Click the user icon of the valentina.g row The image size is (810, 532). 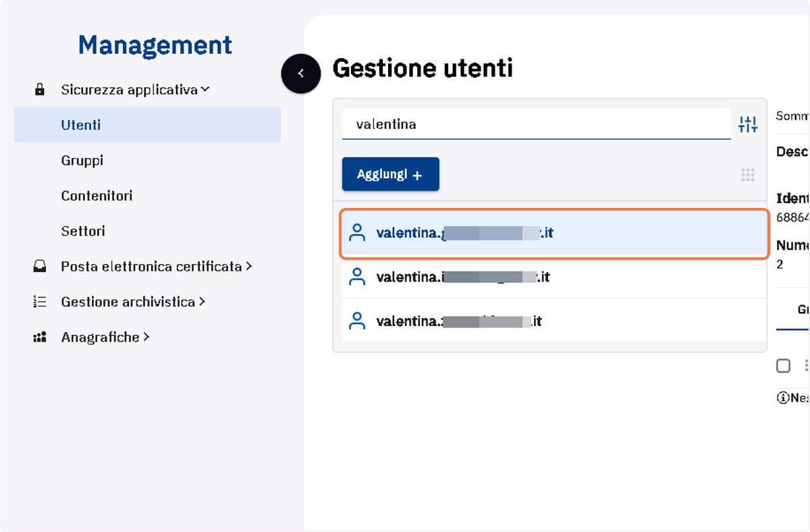pyautogui.click(x=357, y=233)
